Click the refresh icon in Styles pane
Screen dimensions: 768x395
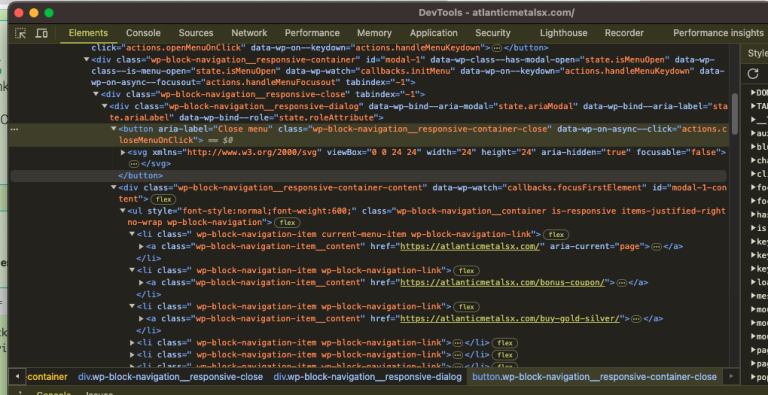(x=753, y=74)
